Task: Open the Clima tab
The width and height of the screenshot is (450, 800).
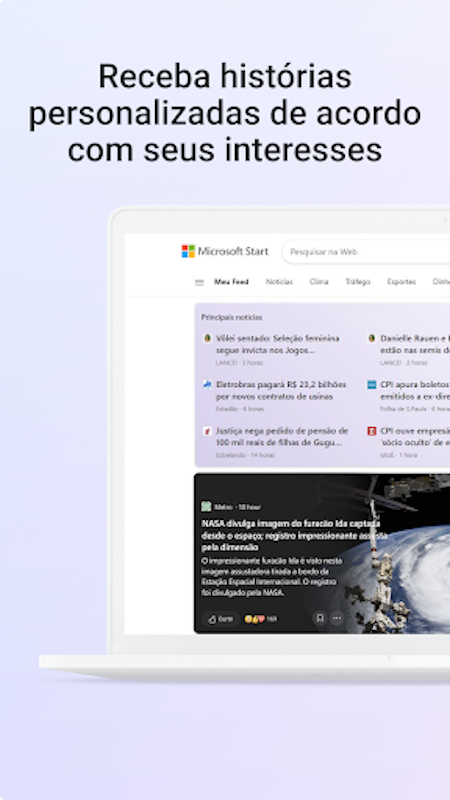Action: tap(319, 282)
